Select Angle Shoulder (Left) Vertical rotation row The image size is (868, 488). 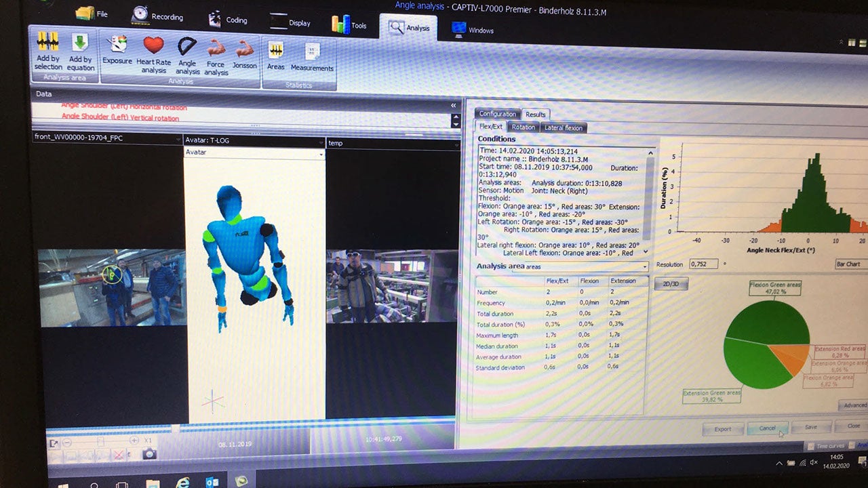tap(120, 118)
